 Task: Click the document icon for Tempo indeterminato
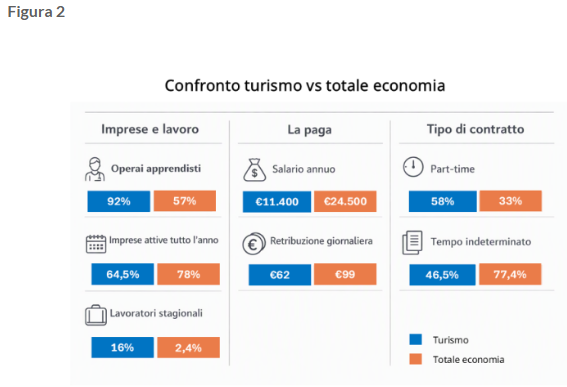click(412, 242)
